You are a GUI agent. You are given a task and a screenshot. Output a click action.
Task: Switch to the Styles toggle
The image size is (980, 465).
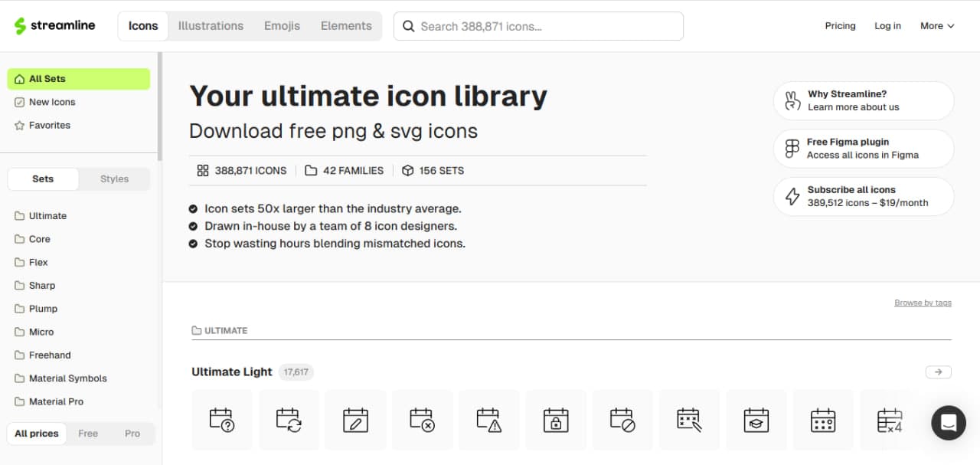pyautogui.click(x=114, y=179)
